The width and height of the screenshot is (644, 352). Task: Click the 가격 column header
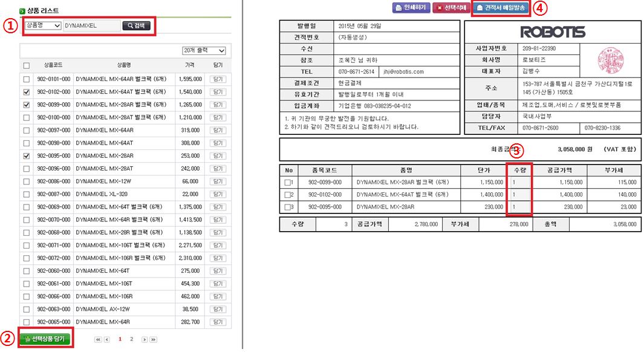190,65
